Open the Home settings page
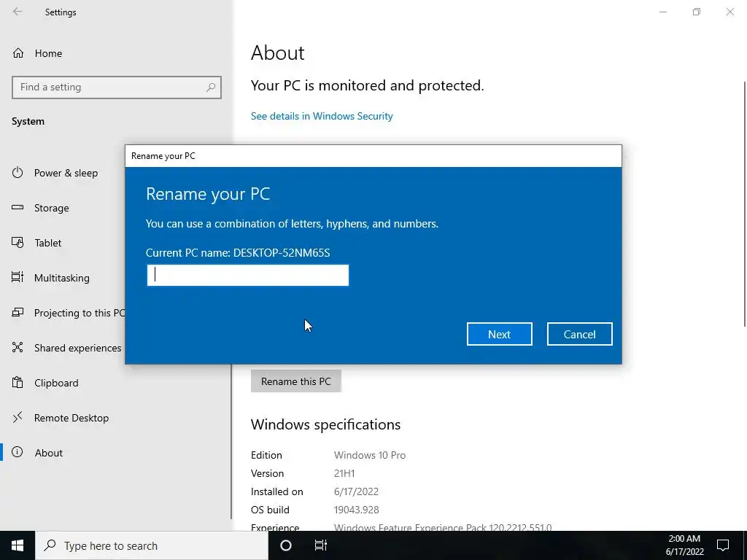747x560 pixels. pos(48,53)
